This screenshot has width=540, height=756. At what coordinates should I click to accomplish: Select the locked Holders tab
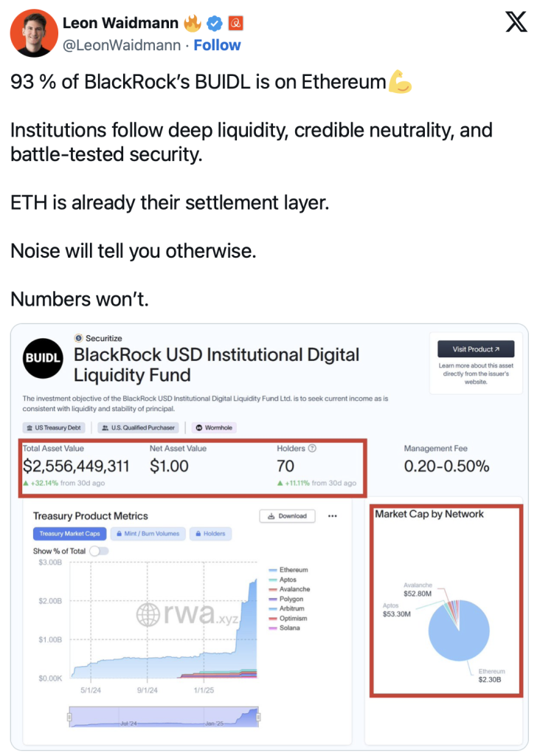click(210, 534)
